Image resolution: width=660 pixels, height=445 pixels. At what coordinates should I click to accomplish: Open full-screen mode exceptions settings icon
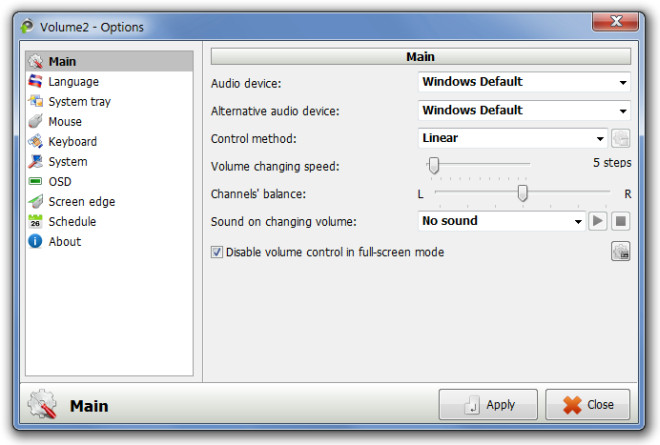coord(620,251)
